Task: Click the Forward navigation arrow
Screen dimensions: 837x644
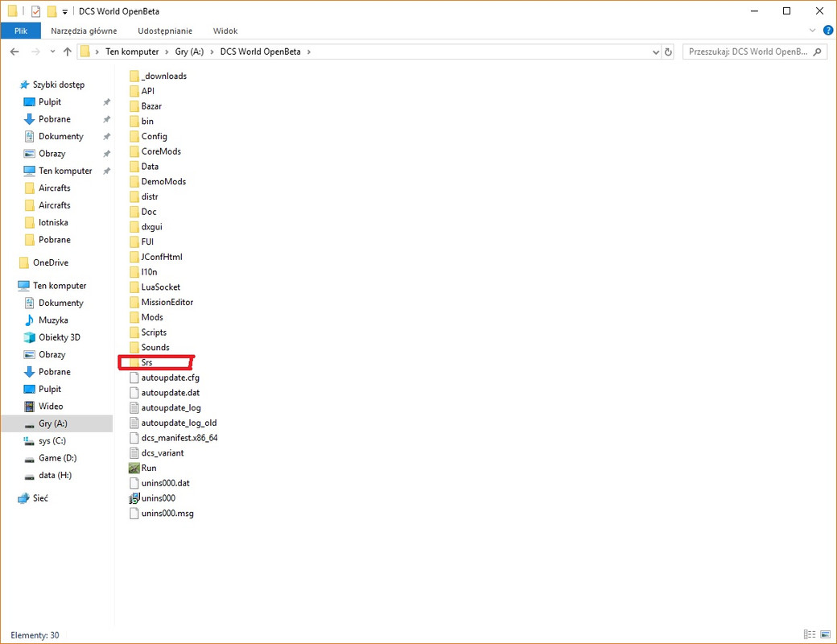Action: coord(35,52)
